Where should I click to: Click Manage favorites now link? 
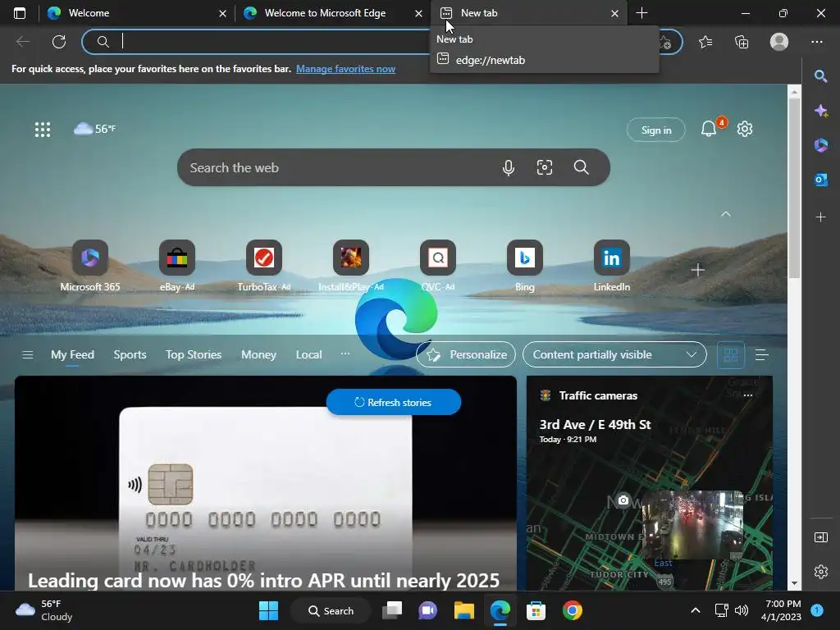(345, 69)
